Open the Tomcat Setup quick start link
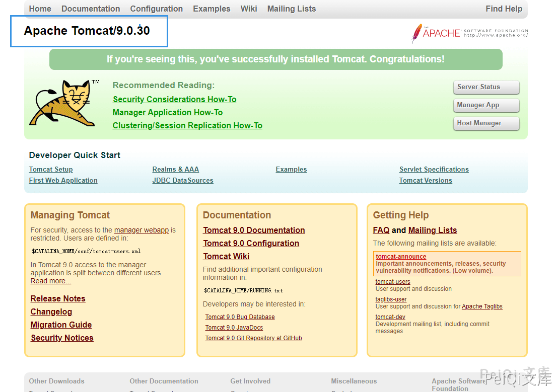556x392 pixels. point(51,170)
